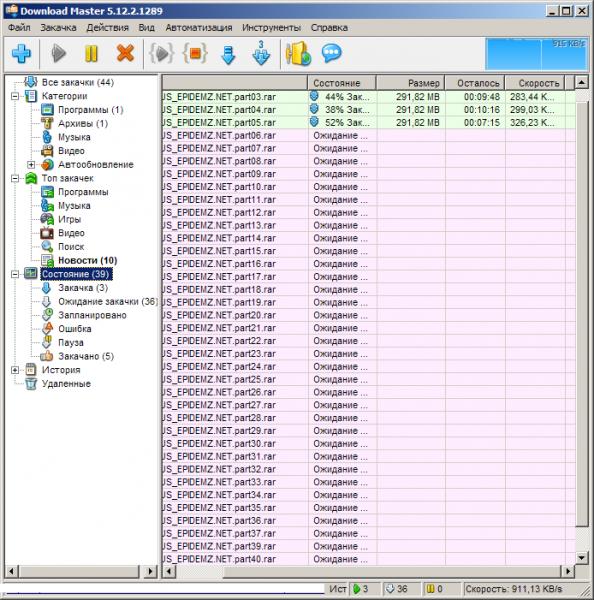594x600 pixels.
Task: Delete download with the orange X icon
Action: 125,53
